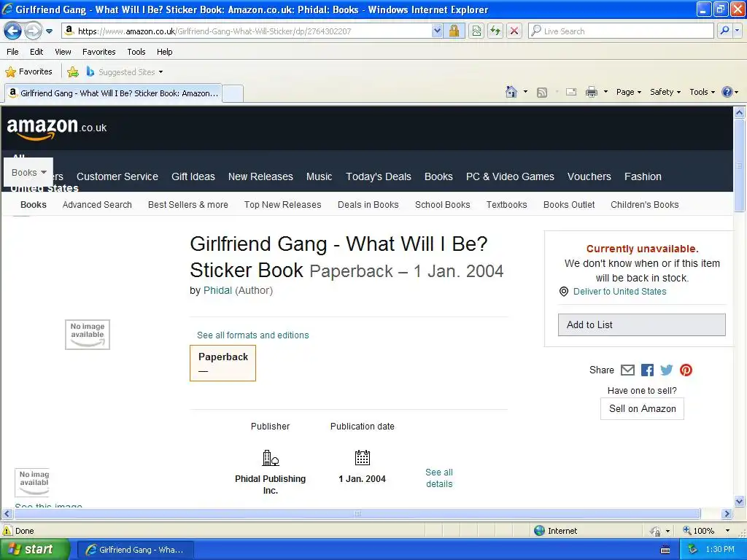747x560 pixels.
Task: Click the amazon.co.uk logo
Action: click(x=57, y=128)
